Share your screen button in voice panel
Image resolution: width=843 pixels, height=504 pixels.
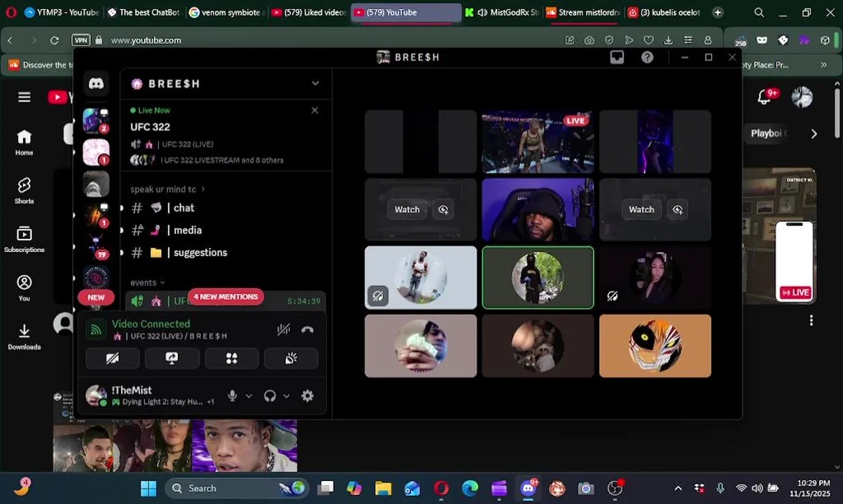tap(172, 358)
